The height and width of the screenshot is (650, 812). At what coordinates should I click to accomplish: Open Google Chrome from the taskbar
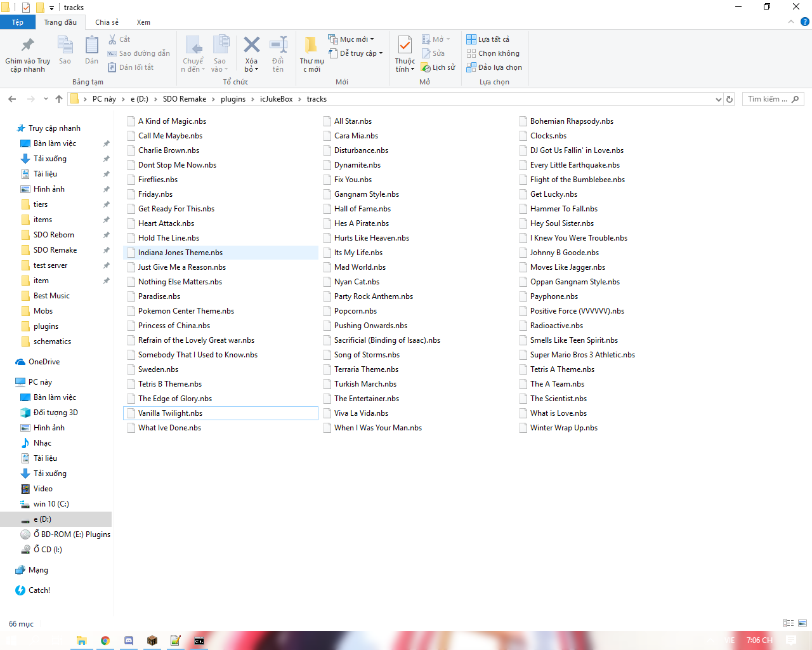(x=105, y=640)
